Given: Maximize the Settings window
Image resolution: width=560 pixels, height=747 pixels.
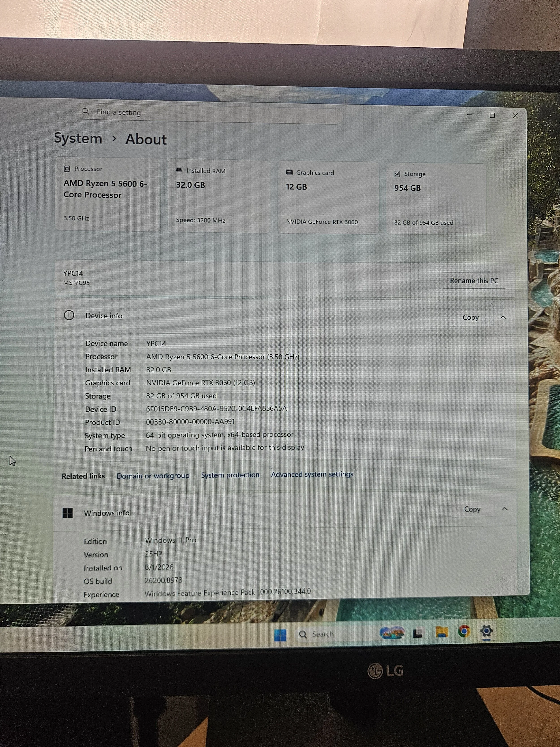Looking at the screenshot, I should (x=493, y=115).
